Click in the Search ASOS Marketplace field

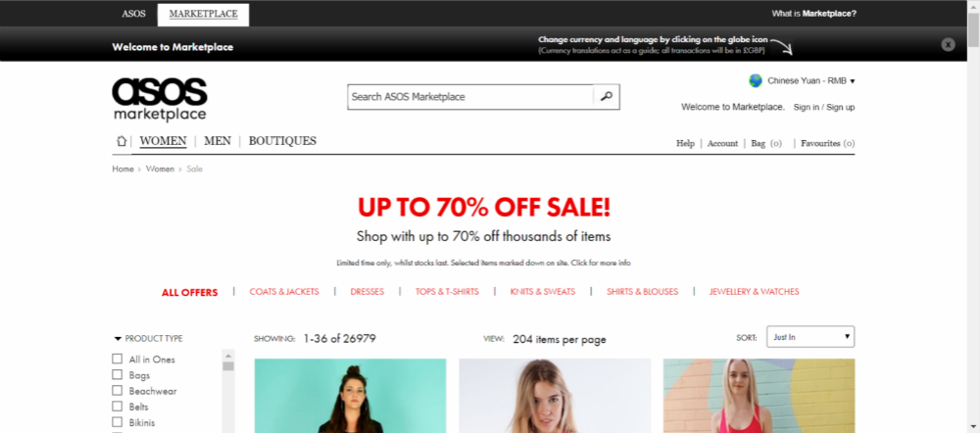coord(470,97)
